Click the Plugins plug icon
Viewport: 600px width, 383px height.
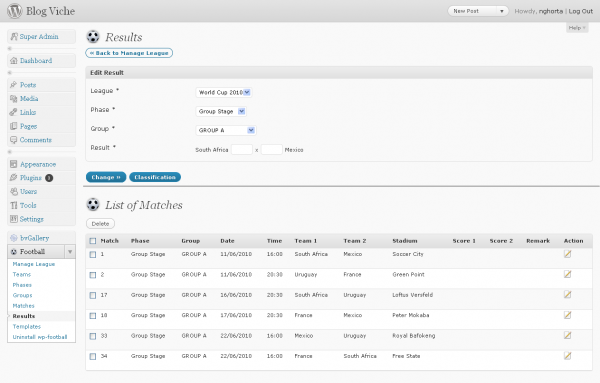(x=14, y=178)
